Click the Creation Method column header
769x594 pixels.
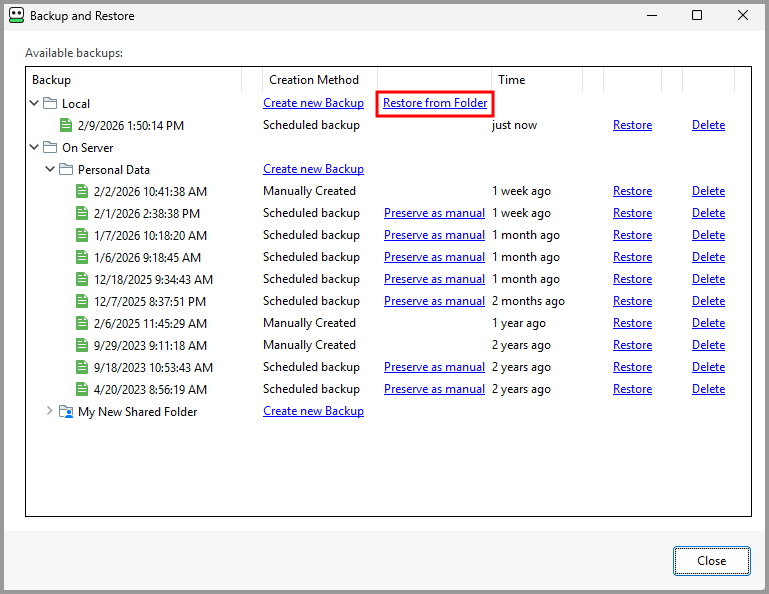[320, 79]
